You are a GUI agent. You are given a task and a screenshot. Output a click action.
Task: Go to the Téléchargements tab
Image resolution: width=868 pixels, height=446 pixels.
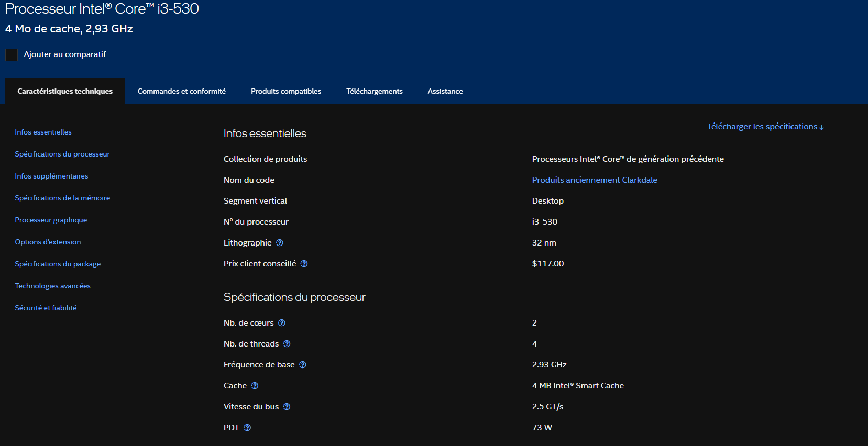tap(375, 91)
